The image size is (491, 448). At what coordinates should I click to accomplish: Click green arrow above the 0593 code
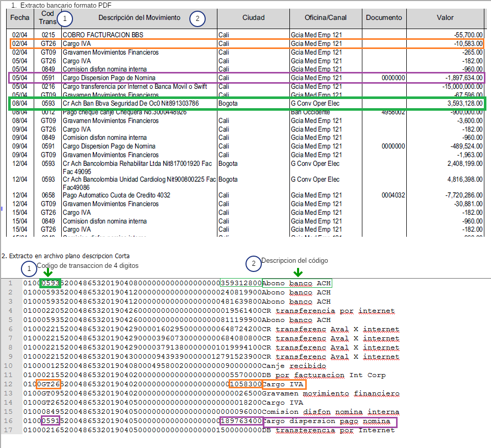click(x=48, y=273)
